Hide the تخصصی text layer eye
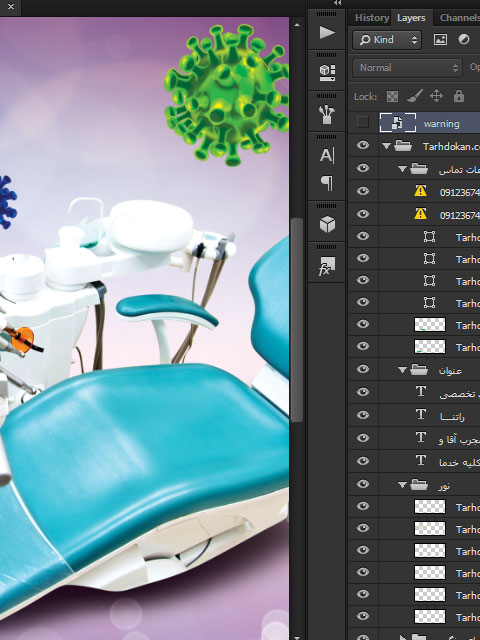The image size is (480, 640). coord(363,392)
